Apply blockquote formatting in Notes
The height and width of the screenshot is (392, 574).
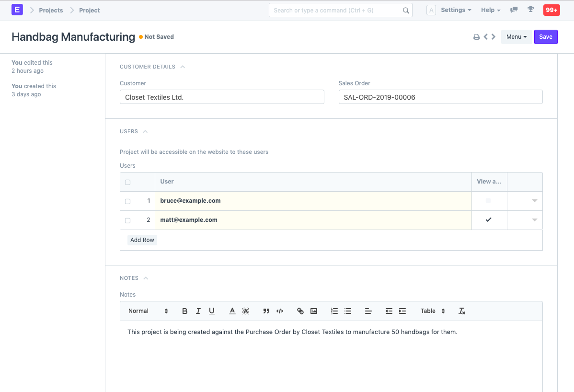[x=266, y=311]
